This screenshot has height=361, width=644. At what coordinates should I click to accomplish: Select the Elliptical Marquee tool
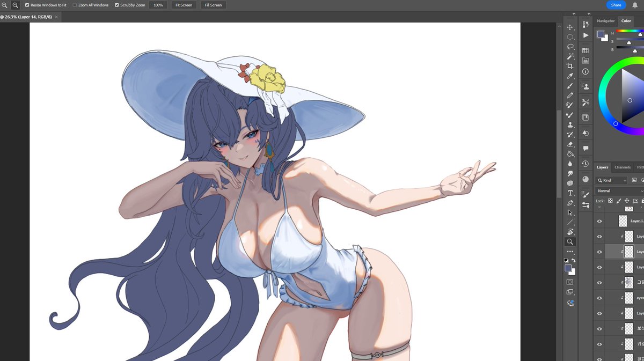click(570, 36)
